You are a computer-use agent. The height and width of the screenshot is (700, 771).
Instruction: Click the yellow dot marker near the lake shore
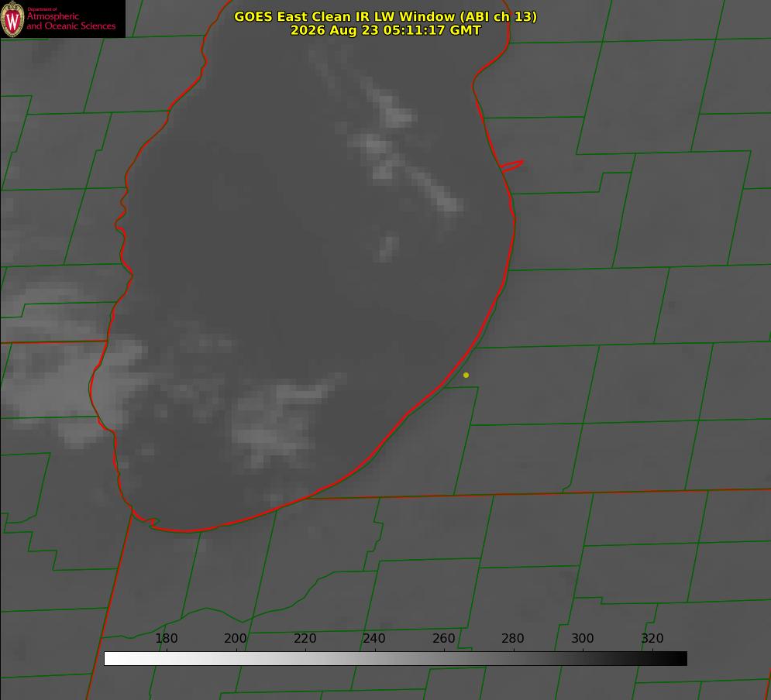pyautogui.click(x=466, y=375)
